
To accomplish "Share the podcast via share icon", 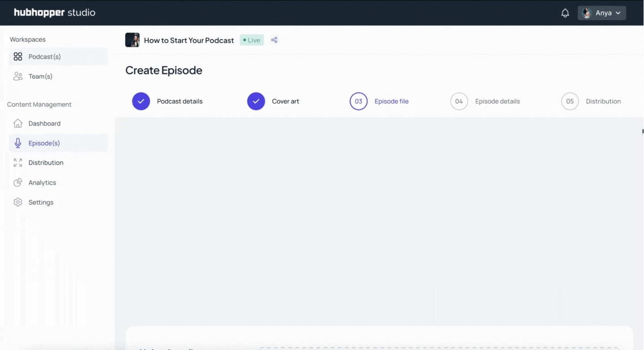I will tap(274, 40).
